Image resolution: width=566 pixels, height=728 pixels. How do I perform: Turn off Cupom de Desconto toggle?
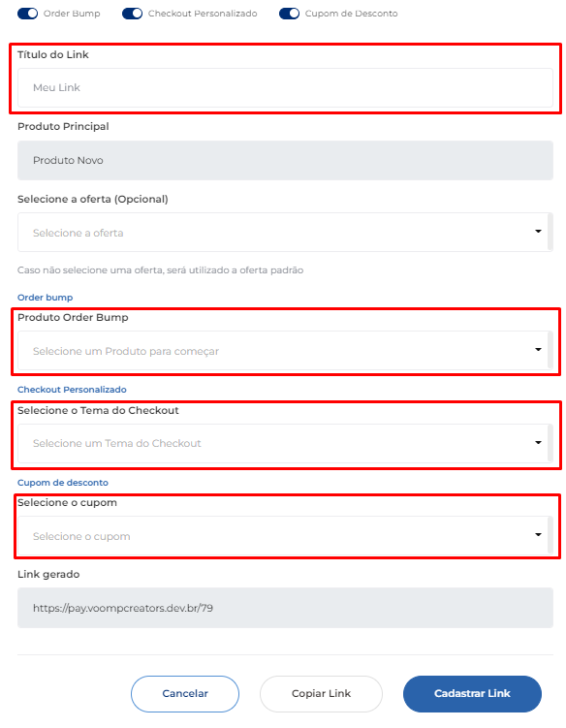pos(289,14)
